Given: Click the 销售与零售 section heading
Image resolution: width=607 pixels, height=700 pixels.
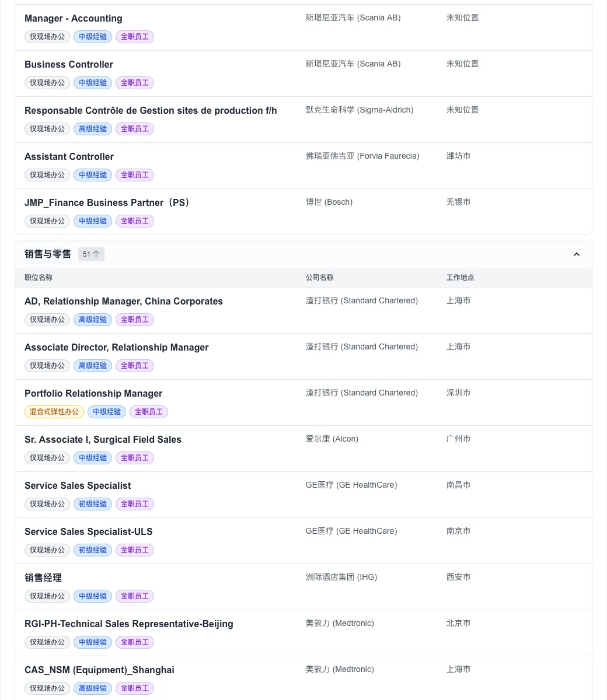Looking at the screenshot, I should 48,254.
